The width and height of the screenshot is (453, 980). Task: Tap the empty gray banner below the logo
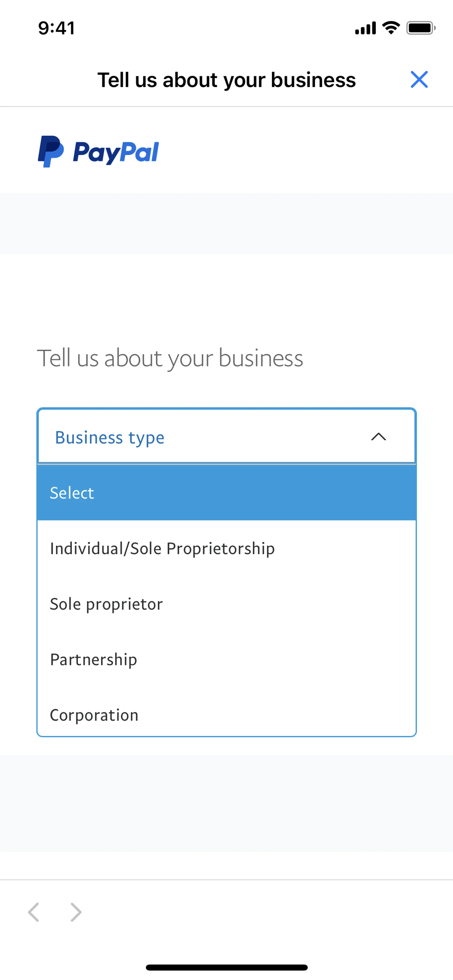click(226, 223)
